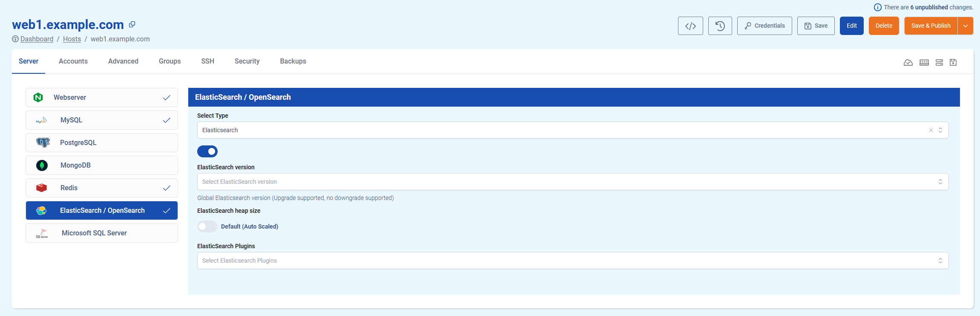The image size is (980, 316).
Task: Switch to the Accounts tab
Action: pyautogui.click(x=73, y=61)
